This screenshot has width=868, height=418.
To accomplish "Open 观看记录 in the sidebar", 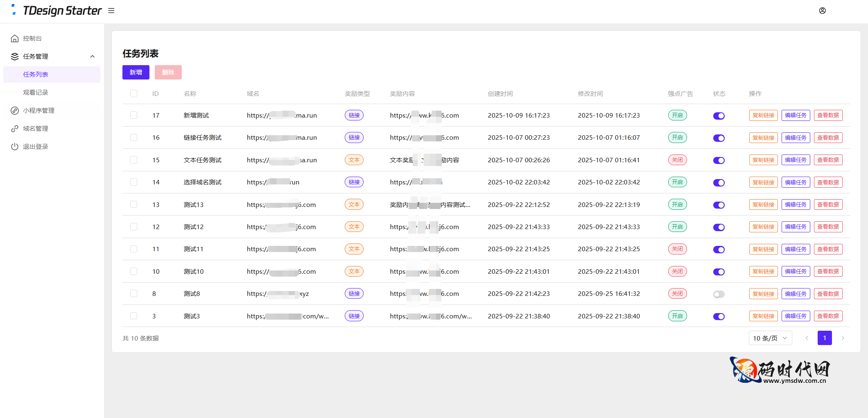I will [36, 93].
